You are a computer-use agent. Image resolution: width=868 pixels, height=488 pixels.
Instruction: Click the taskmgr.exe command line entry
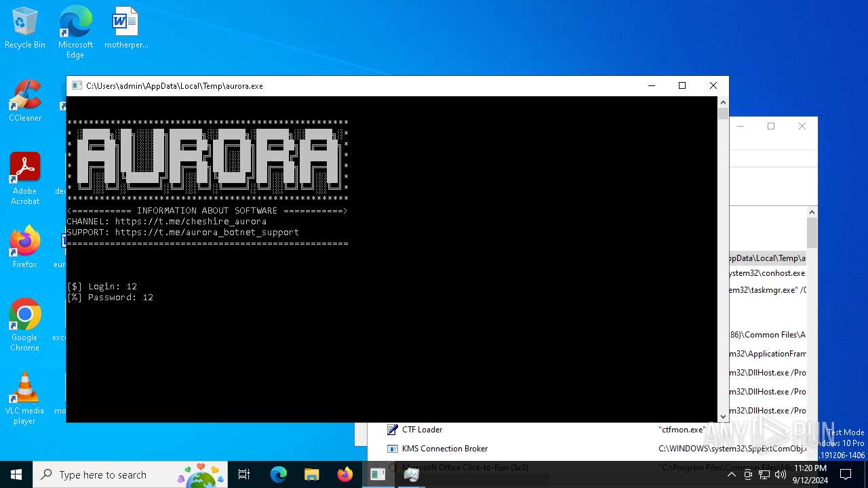768,290
